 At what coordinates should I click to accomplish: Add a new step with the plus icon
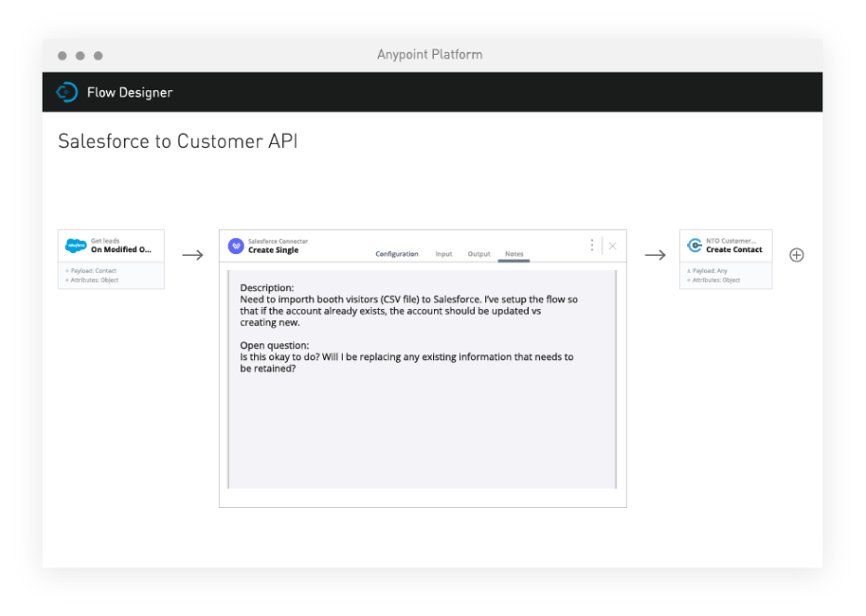pyautogui.click(x=796, y=255)
